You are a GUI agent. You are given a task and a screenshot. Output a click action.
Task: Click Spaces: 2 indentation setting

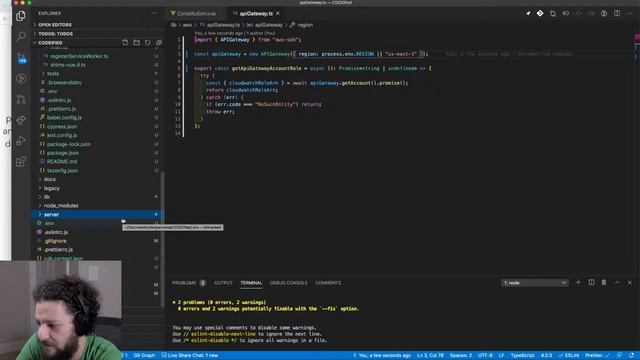461,356
